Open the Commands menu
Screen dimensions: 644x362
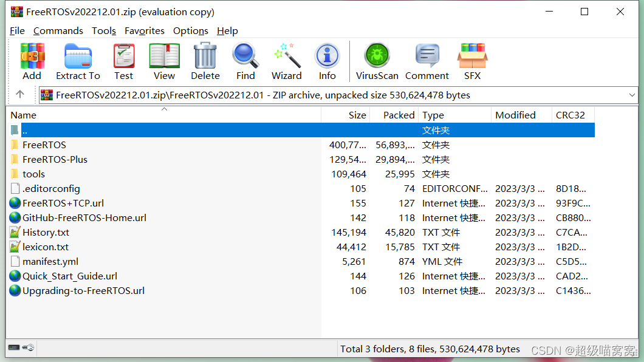pyautogui.click(x=58, y=31)
